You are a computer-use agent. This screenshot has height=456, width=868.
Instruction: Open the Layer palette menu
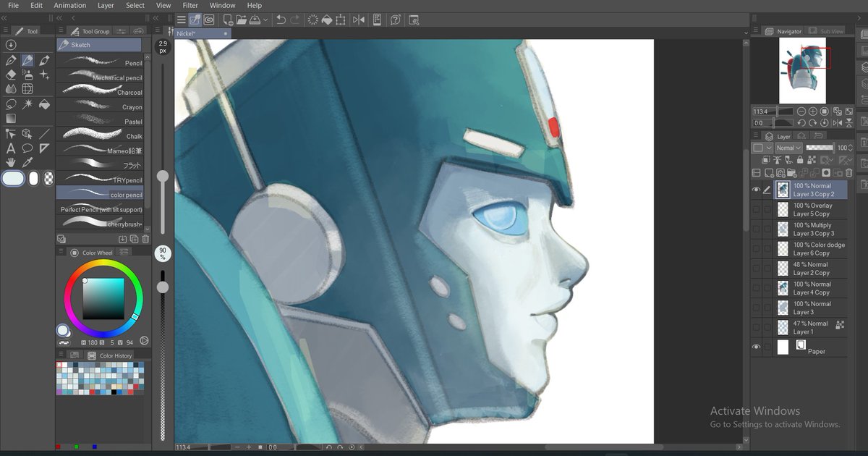755,136
